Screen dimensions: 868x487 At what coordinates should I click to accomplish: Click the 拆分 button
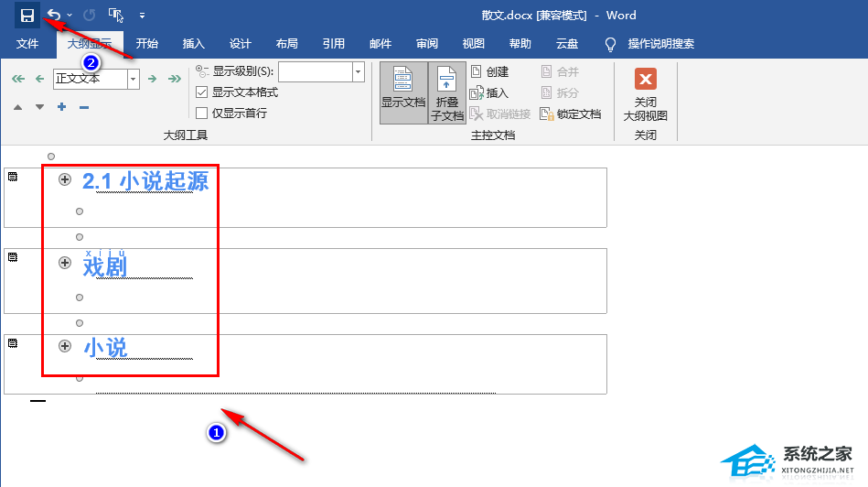coord(559,92)
